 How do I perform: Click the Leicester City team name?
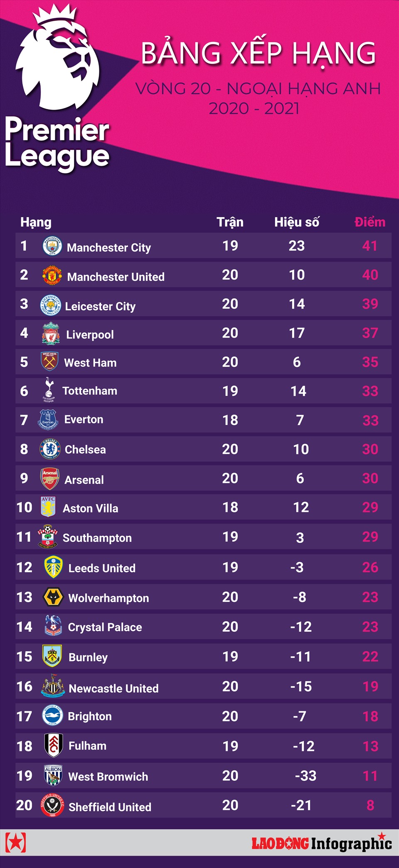click(x=100, y=306)
